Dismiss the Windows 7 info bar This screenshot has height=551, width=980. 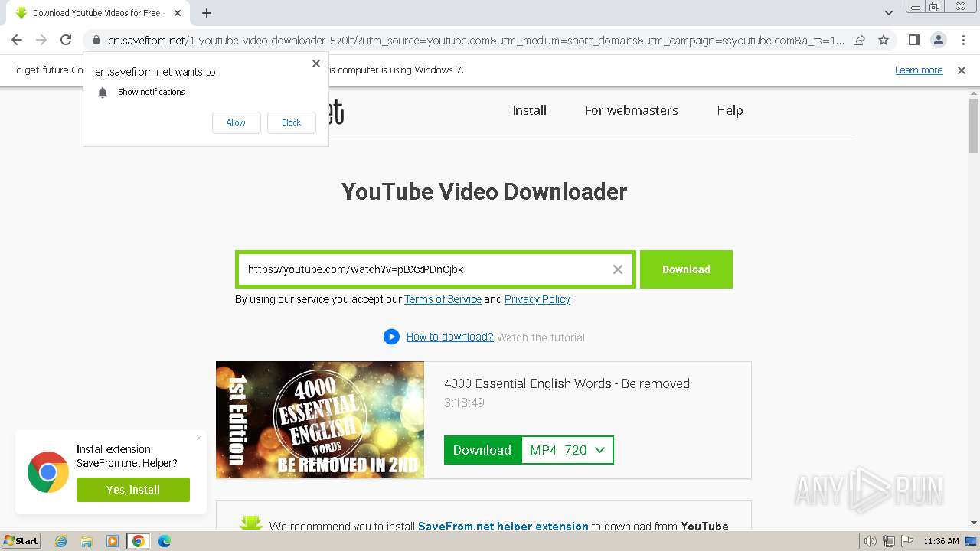coord(962,70)
